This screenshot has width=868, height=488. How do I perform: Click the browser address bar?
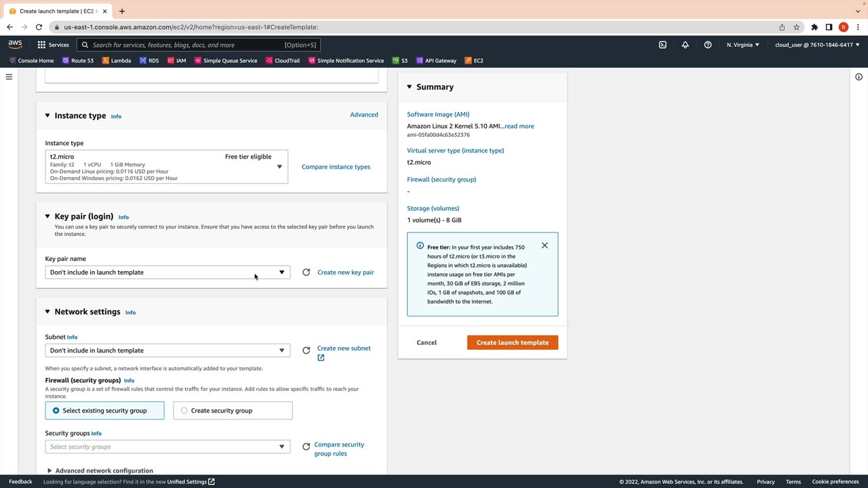(x=414, y=27)
